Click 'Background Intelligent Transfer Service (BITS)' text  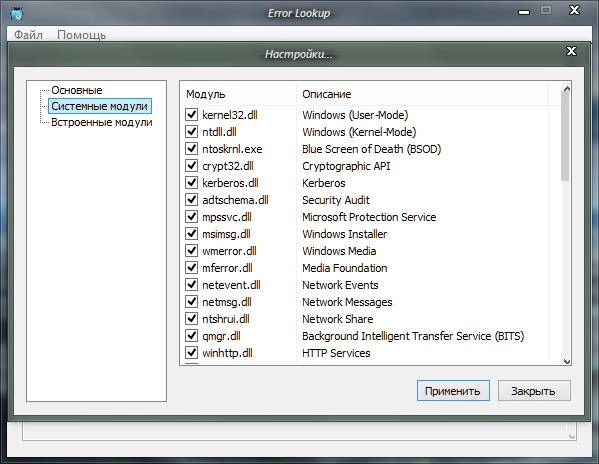[413, 336]
